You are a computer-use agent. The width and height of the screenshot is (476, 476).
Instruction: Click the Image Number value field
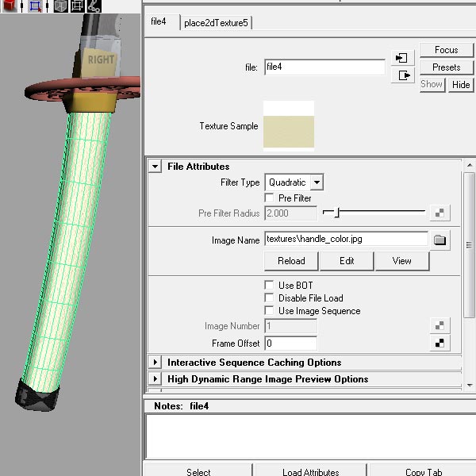(291, 326)
